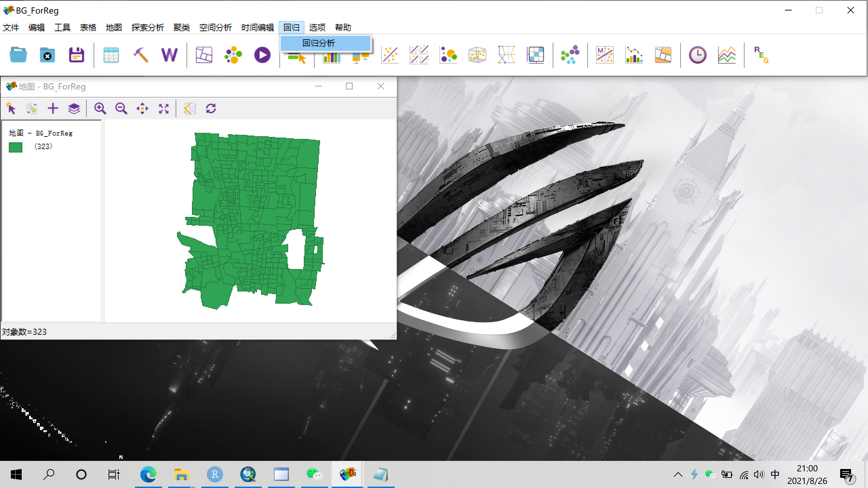Click the purple play animation icon
This screenshot has height=488, width=868.
pyautogui.click(x=262, y=55)
